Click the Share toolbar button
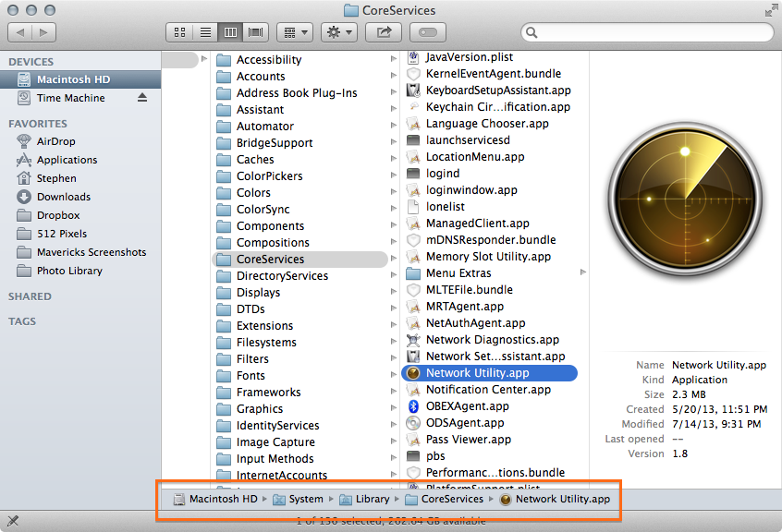The height and width of the screenshot is (532, 782). coord(384,33)
